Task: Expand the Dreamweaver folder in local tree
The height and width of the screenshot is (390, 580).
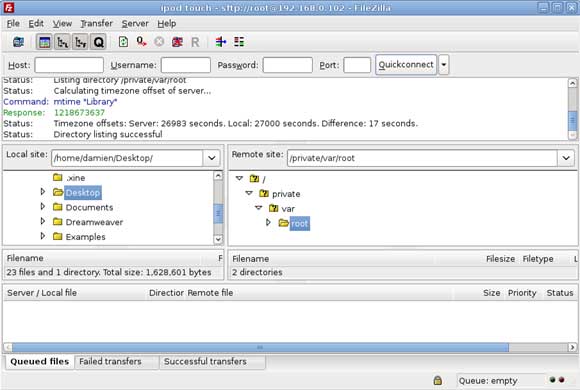Action: point(43,221)
